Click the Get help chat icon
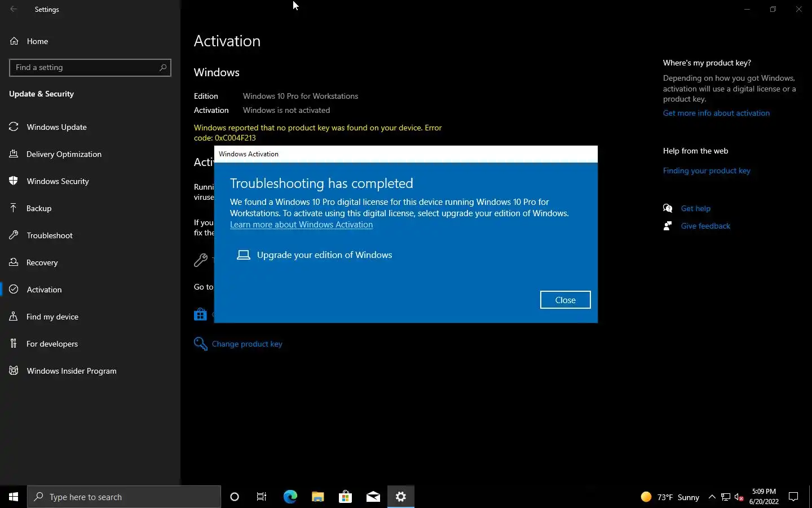 (668, 208)
